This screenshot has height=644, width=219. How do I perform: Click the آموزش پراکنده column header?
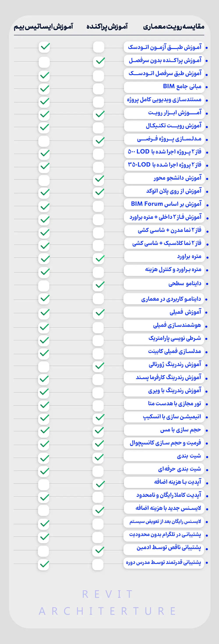[107, 27]
